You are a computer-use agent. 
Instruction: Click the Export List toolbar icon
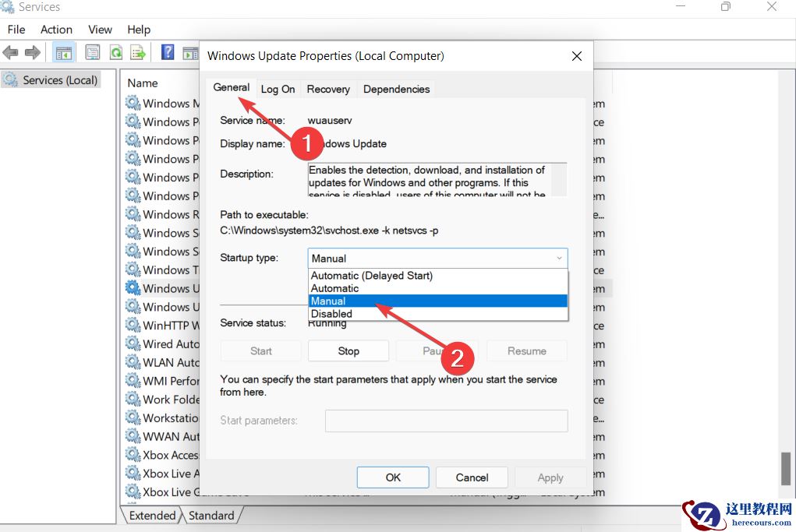pyautogui.click(x=137, y=52)
